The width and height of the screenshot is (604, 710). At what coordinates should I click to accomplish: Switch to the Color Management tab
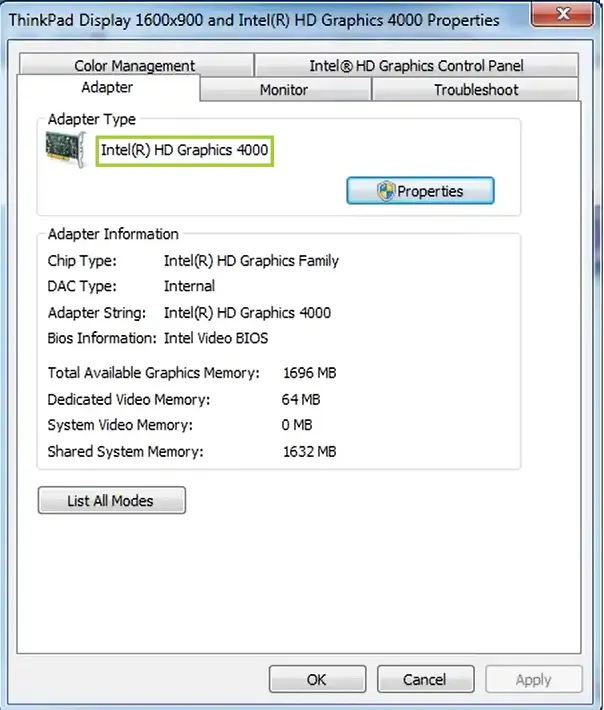click(134, 66)
